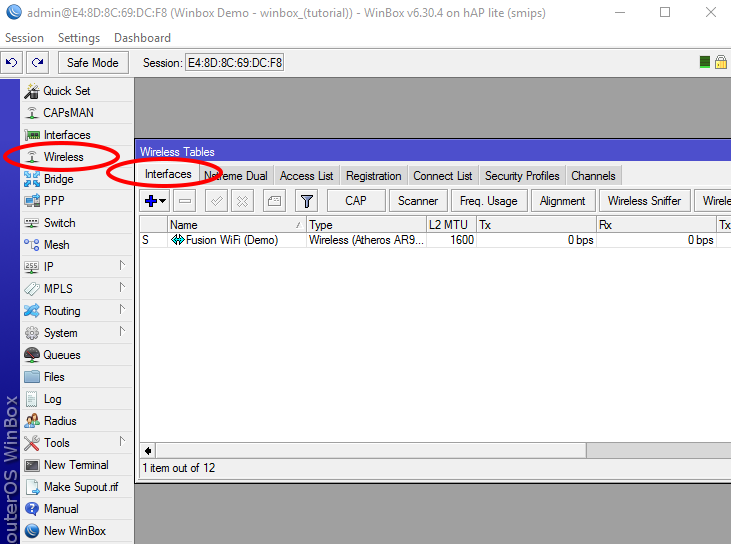Switch to Connect List tab
This screenshot has width=731, height=544.
[443, 176]
